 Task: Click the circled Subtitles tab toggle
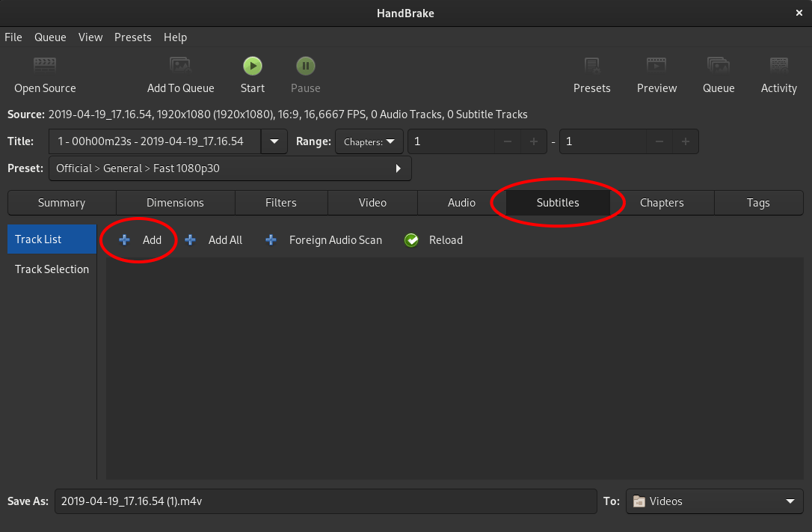(x=557, y=202)
